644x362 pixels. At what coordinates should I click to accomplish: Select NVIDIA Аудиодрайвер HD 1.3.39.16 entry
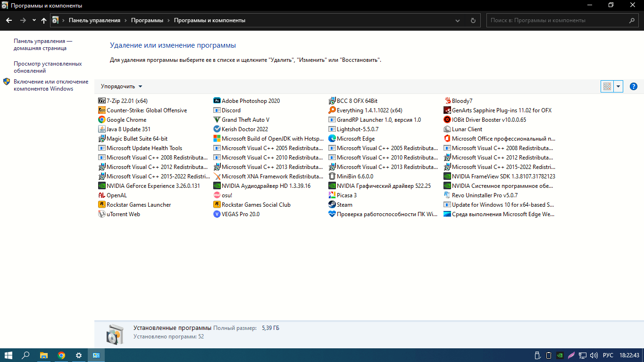coord(261,186)
